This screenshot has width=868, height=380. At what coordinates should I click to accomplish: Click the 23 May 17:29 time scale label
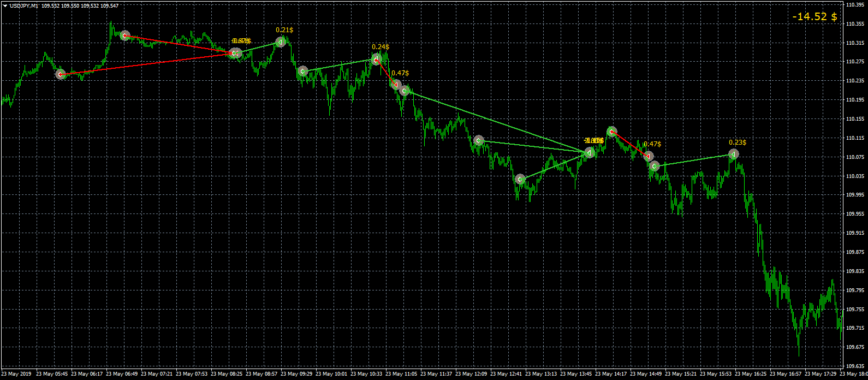820,375
